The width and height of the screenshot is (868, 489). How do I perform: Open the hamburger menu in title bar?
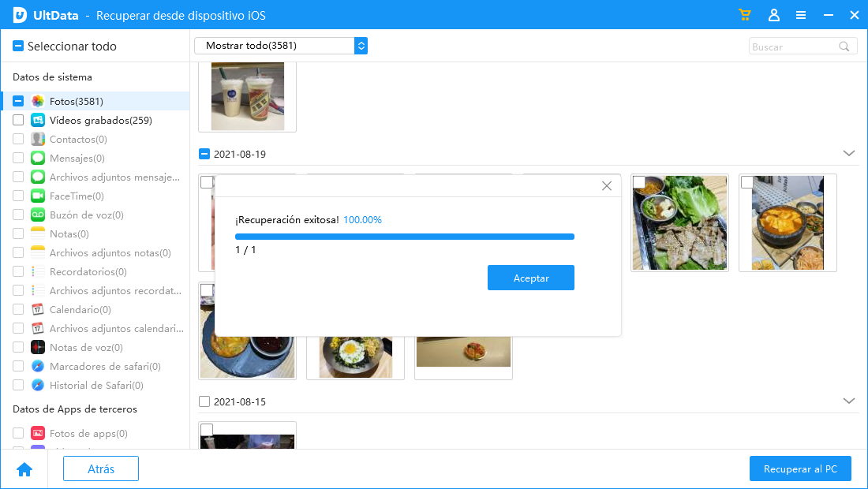pyautogui.click(x=801, y=15)
